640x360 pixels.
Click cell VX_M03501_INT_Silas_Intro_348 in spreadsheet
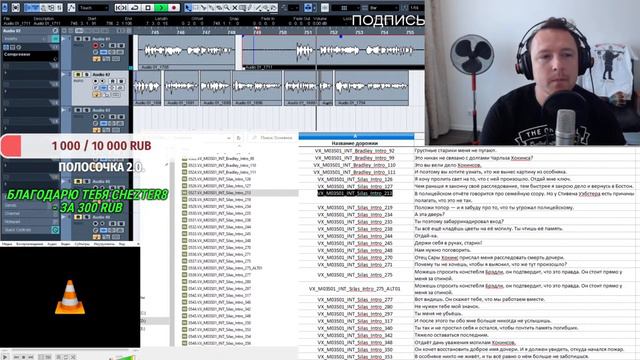[355, 342]
